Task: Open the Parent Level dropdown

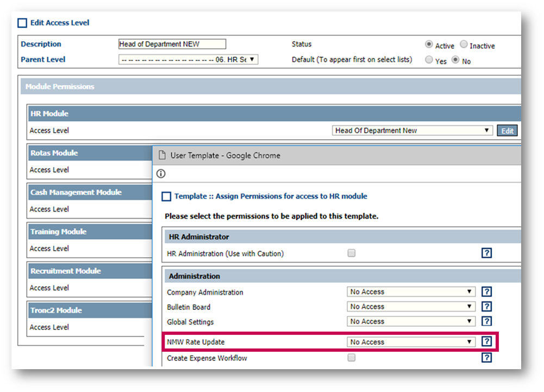Action: pos(188,59)
